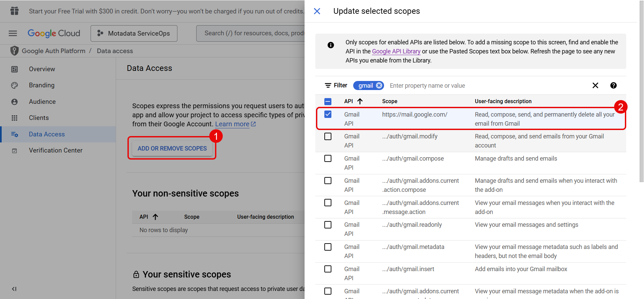Open the Google API Library link

(x=396, y=51)
